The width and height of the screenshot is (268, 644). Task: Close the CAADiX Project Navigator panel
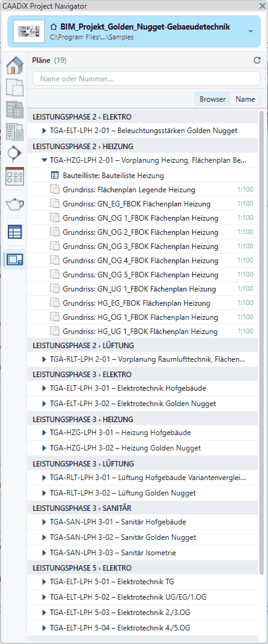tap(262, 6)
